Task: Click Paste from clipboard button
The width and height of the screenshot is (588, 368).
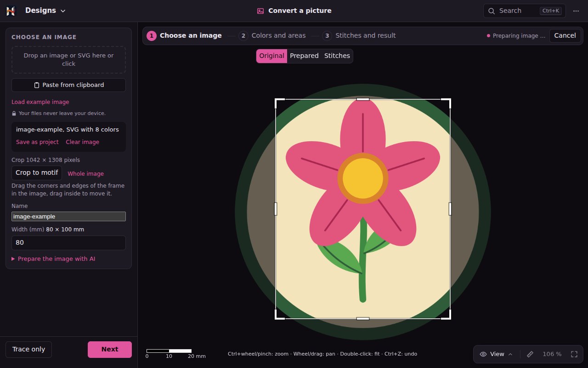Action: tap(68, 85)
